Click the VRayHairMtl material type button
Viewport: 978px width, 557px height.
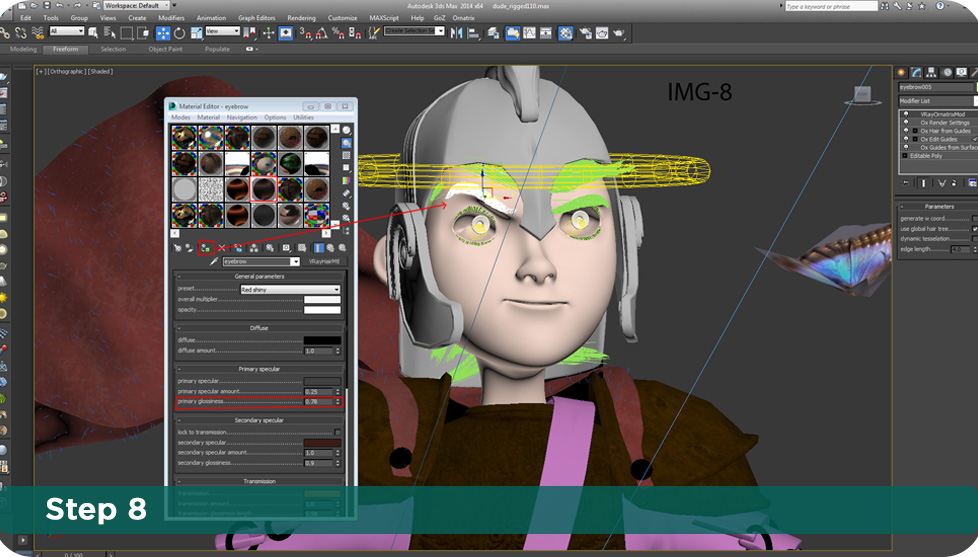(x=325, y=262)
